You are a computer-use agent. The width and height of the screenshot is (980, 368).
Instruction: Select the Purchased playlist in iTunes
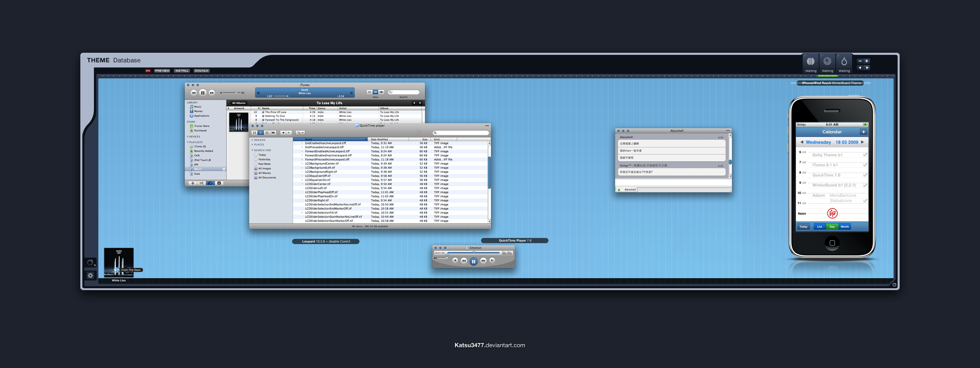click(x=198, y=131)
